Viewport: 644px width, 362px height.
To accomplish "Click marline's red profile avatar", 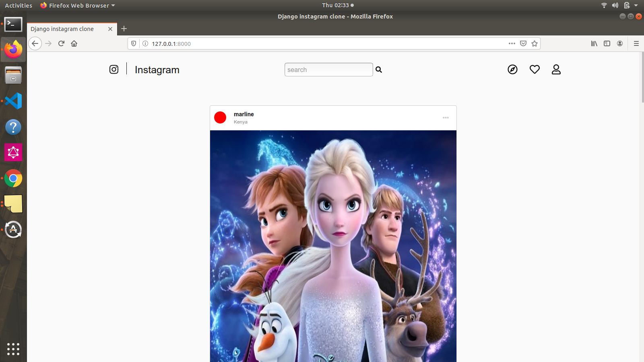I will tap(220, 118).
